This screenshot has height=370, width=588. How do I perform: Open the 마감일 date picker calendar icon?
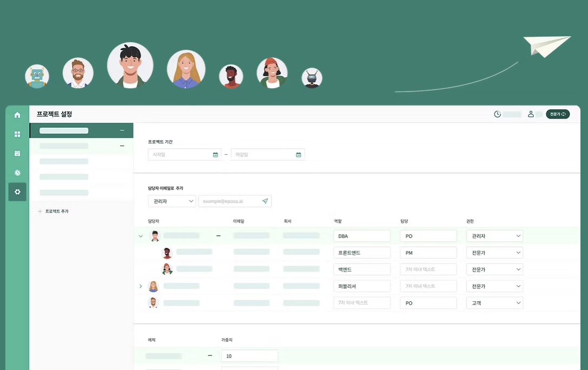coord(298,154)
